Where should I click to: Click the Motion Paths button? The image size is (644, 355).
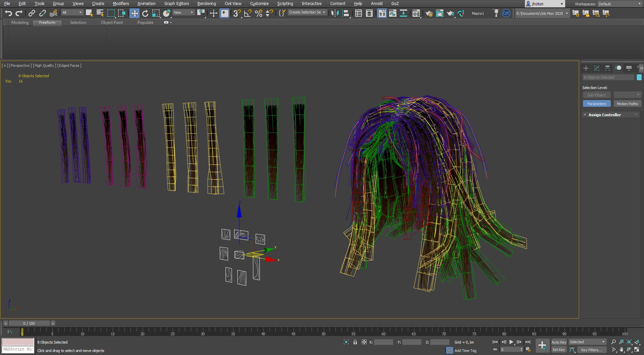(x=627, y=104)
